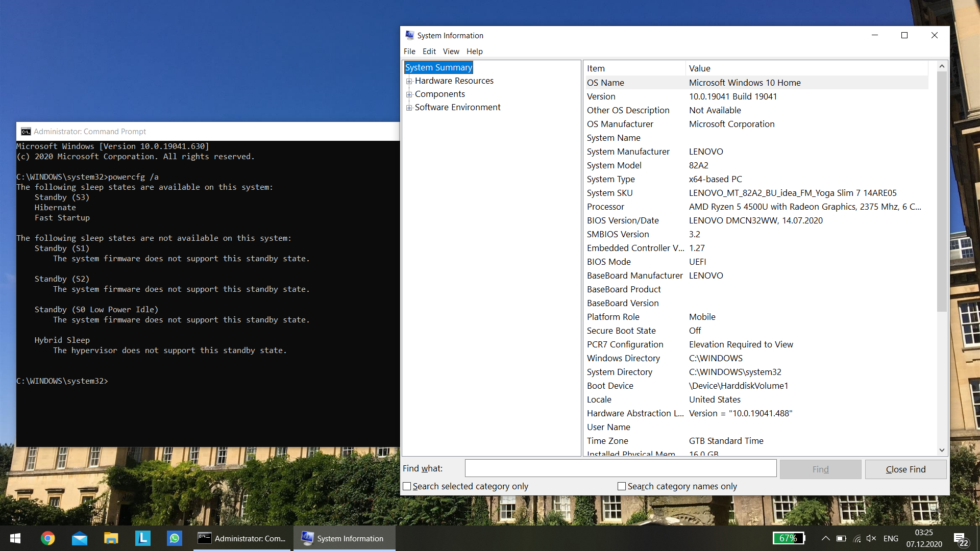Image resolution: width=980 pixels, height=551 pixels.
Task: Switch the ENG input language indicator
Action: (x=891, y=538)
